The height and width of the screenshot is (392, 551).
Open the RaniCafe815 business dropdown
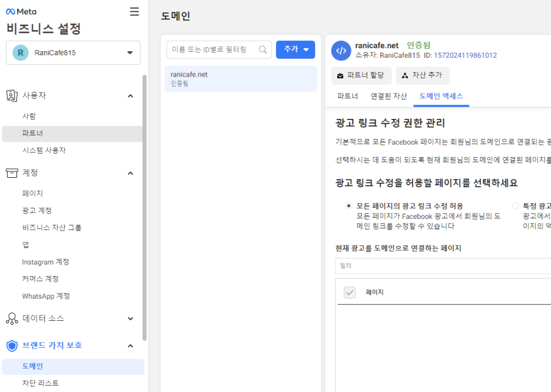[73, 53]
